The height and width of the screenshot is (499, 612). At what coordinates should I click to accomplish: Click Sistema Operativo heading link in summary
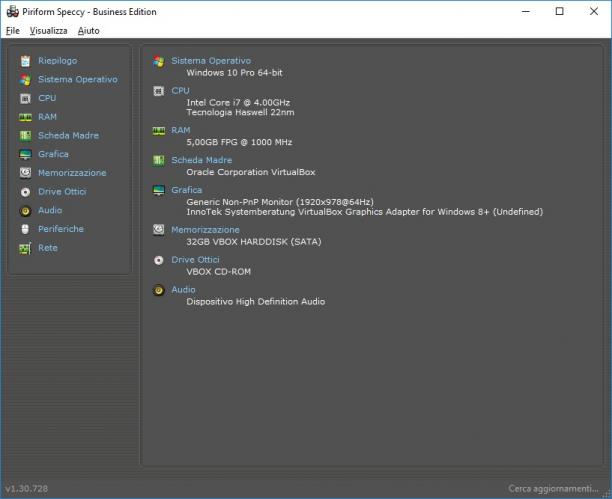[211, 61]
